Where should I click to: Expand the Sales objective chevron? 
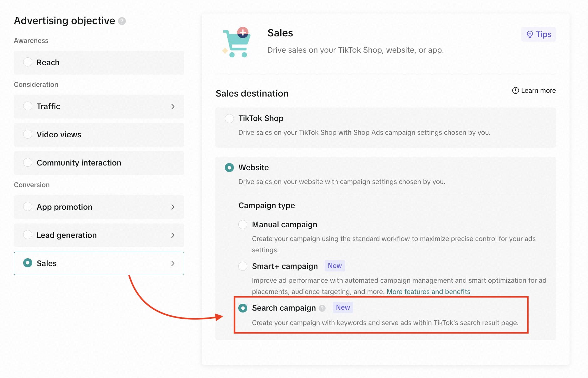(x=173, y=263)
